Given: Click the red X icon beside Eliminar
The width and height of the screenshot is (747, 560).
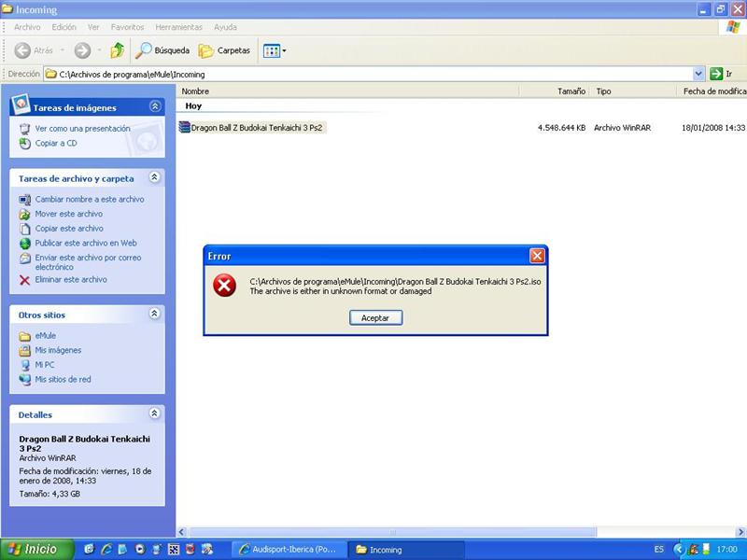Looking at the screenshot, I should (x=25, y=280).
